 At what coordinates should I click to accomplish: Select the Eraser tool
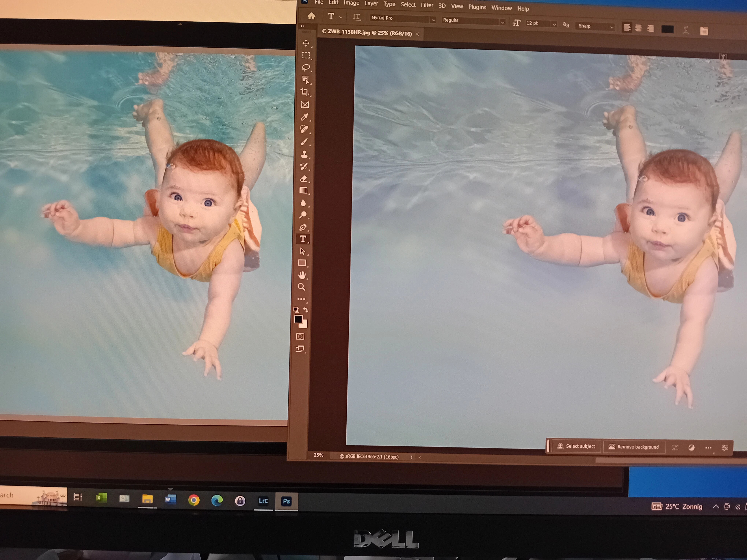304,179
